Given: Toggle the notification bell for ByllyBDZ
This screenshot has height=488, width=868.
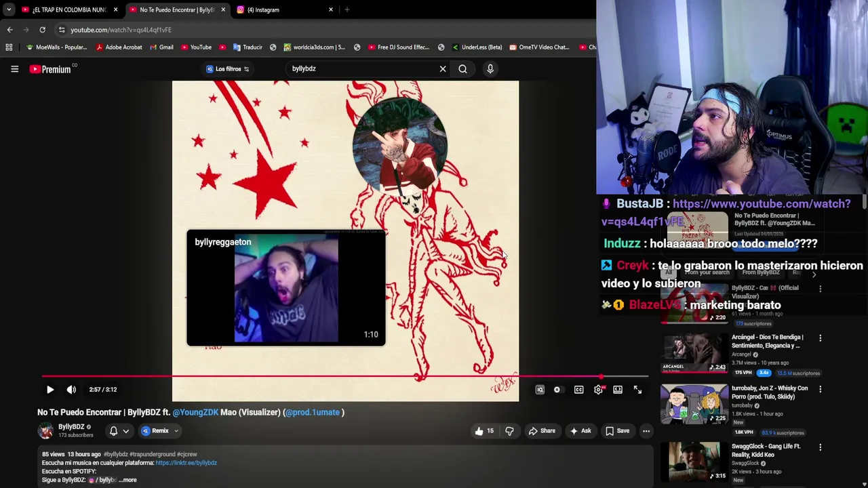Looking at the screenshot, I should [113, 431].
